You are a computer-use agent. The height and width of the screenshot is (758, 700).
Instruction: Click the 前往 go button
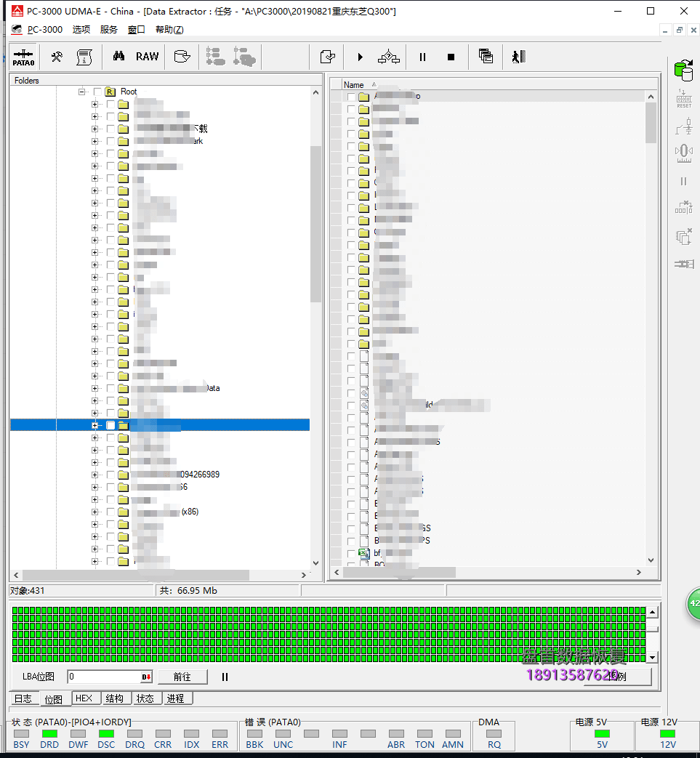click(182, 677)
